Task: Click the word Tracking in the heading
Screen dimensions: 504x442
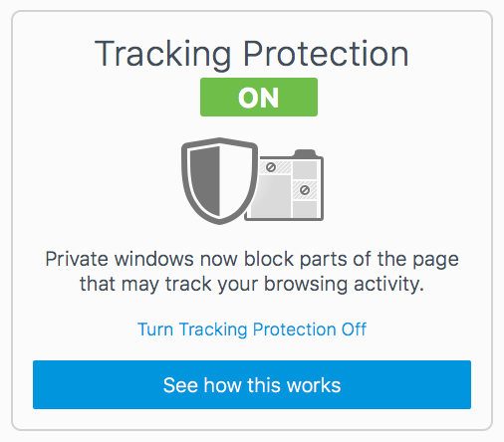Action: 163,55
